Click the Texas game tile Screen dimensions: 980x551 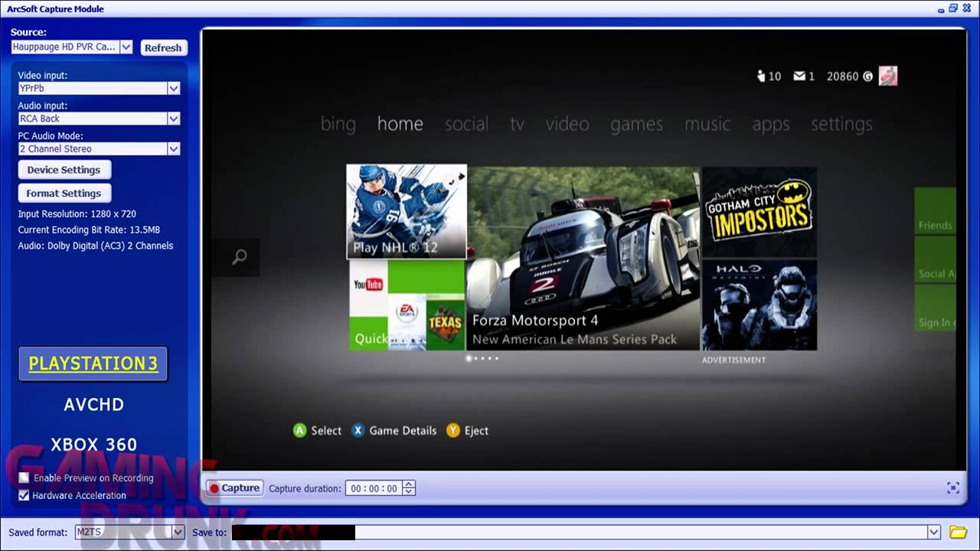coord(445,324)
